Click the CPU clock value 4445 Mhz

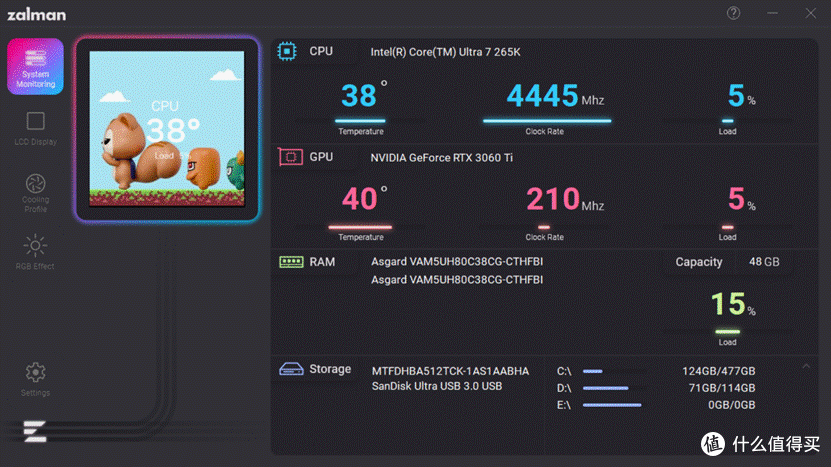tap(555, 96)
